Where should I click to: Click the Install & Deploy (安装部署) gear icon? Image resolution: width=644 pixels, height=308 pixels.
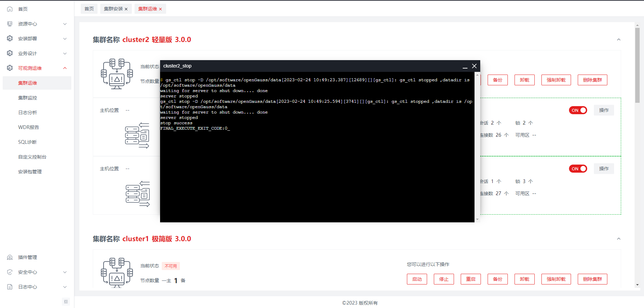point(10,39)
